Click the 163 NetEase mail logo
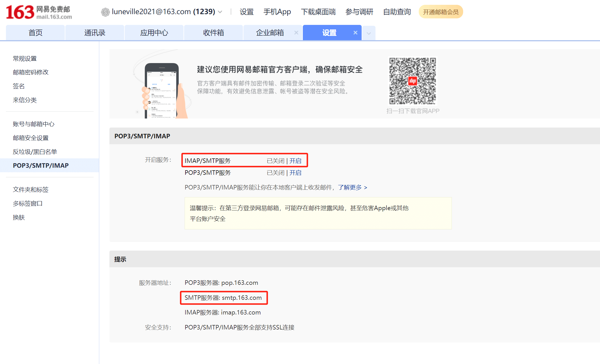This screenshot has width=600, height=364. [x=39, y=12]
